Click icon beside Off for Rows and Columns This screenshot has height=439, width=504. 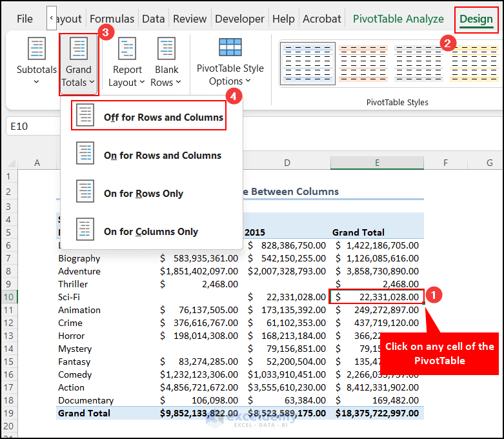(x=85, y=115)
